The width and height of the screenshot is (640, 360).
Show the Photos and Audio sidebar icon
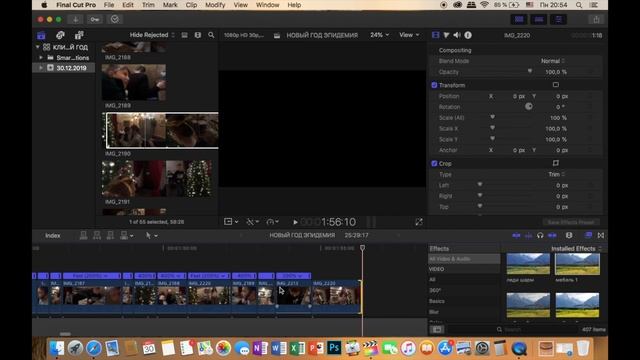(x=60, y=35)
